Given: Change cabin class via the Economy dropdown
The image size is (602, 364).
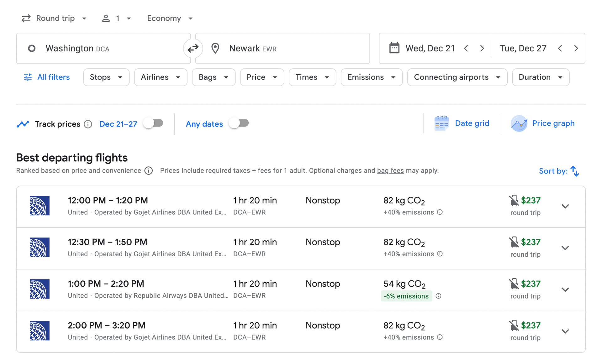Looking at the screenshot, I should coord(170,18).
